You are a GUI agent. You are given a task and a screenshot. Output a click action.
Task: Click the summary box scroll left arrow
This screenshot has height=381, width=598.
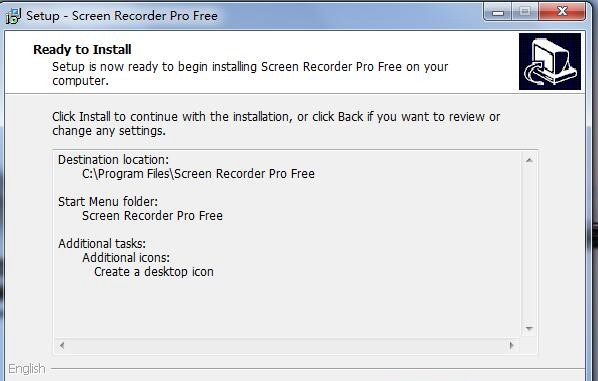pyautogui.click(x=62, y=346)
